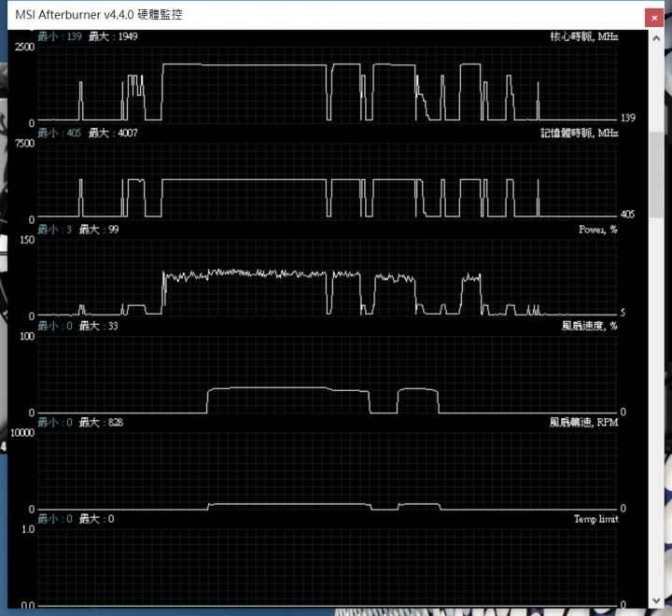Click the 2500 axis label of core clock graph
The height and width of the screenshot is (616, 672).
24,47
